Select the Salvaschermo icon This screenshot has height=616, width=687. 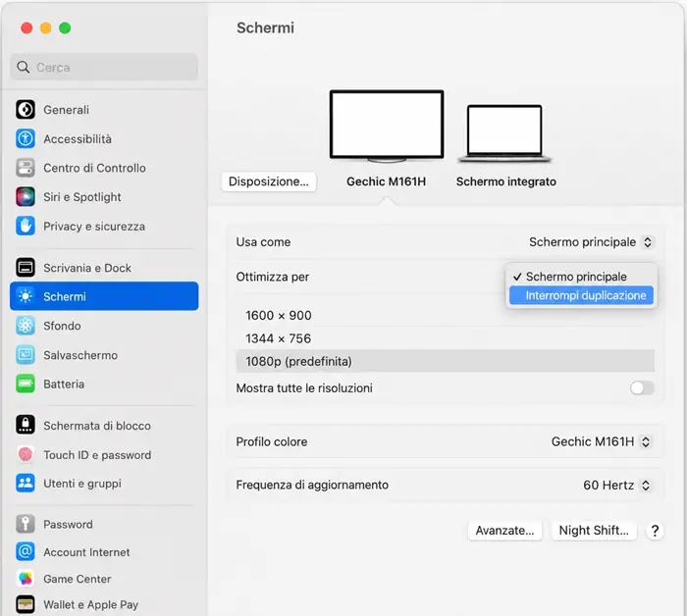point(26,355)
